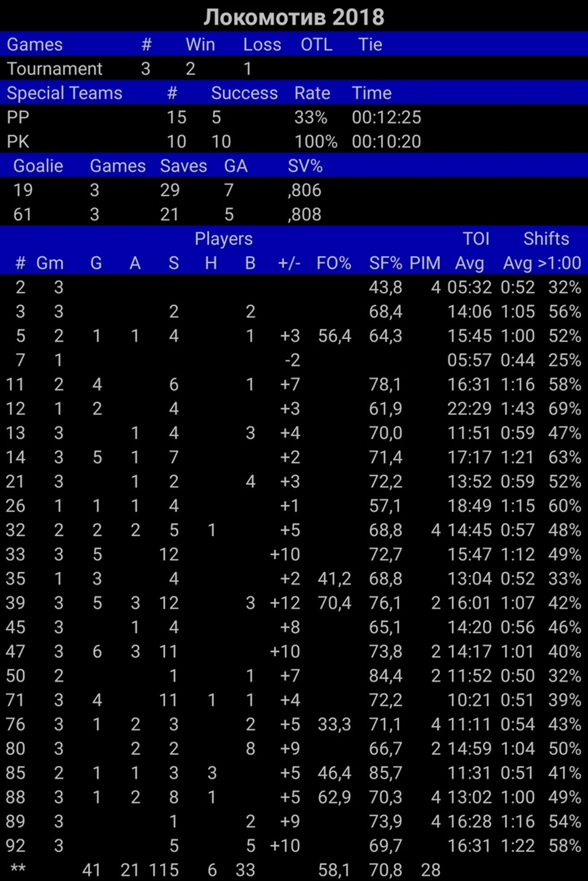
Task: Select the Games section header
Action: pos(35,44)
